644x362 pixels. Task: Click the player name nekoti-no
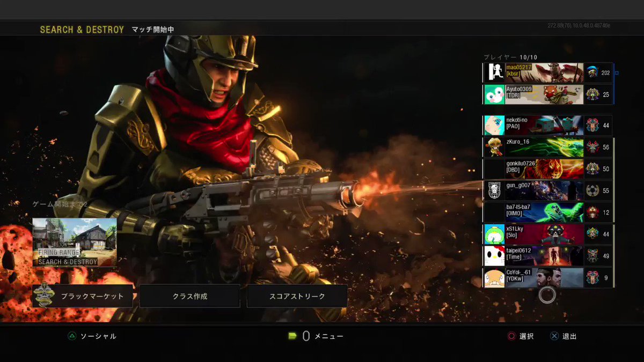coord(517,120)
